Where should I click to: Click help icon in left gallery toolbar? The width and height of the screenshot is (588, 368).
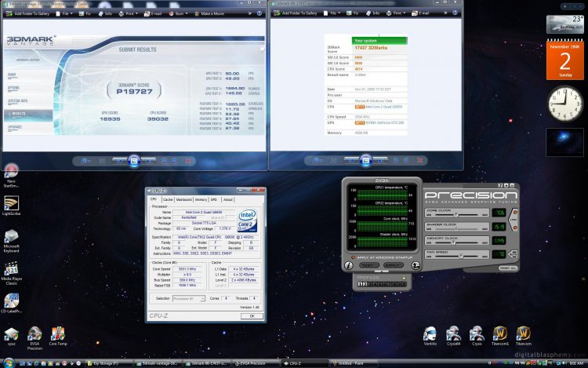pyautogui.click(x=260, y=13)
